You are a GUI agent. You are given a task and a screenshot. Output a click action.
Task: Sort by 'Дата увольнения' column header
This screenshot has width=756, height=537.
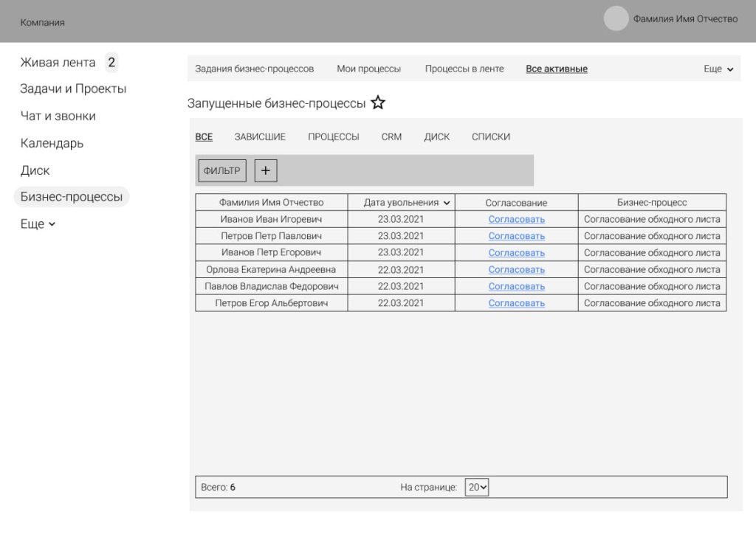406,202
